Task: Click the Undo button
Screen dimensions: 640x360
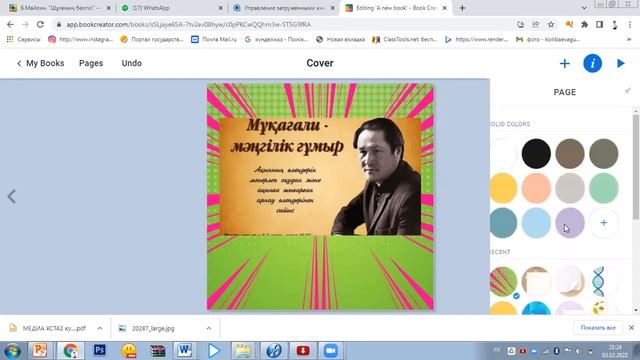Action: (x=131, y=63)
